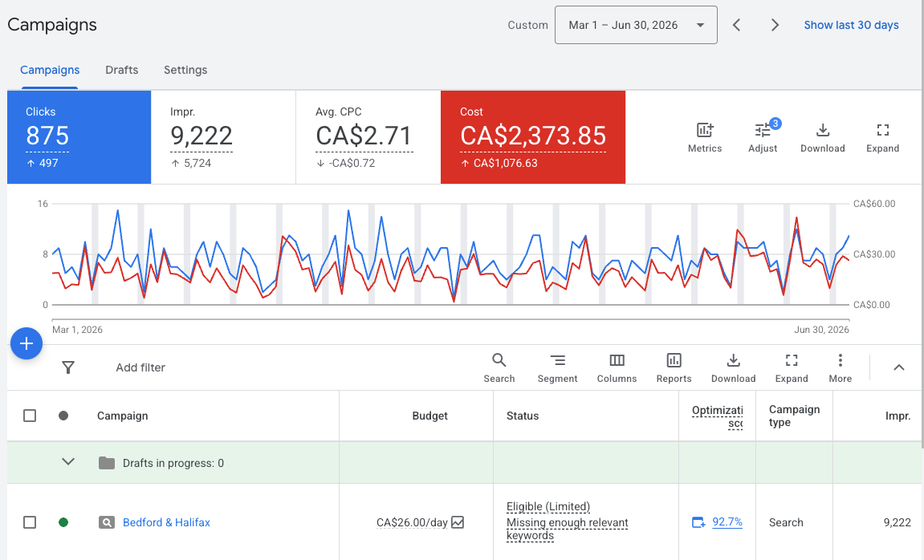Sort by the Impr. column header

pyautogui.click(x=898, y=416)
